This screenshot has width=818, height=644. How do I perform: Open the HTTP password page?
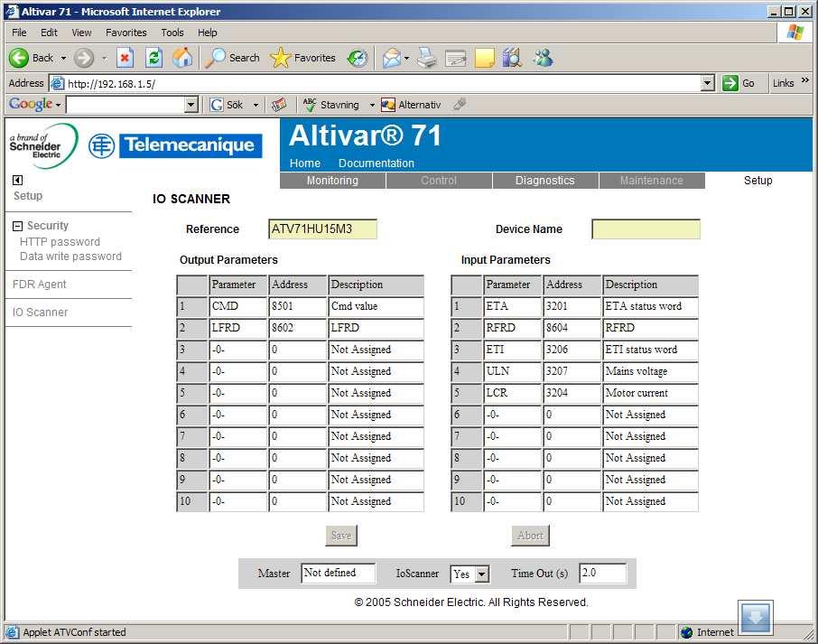[x=60, y=242]
